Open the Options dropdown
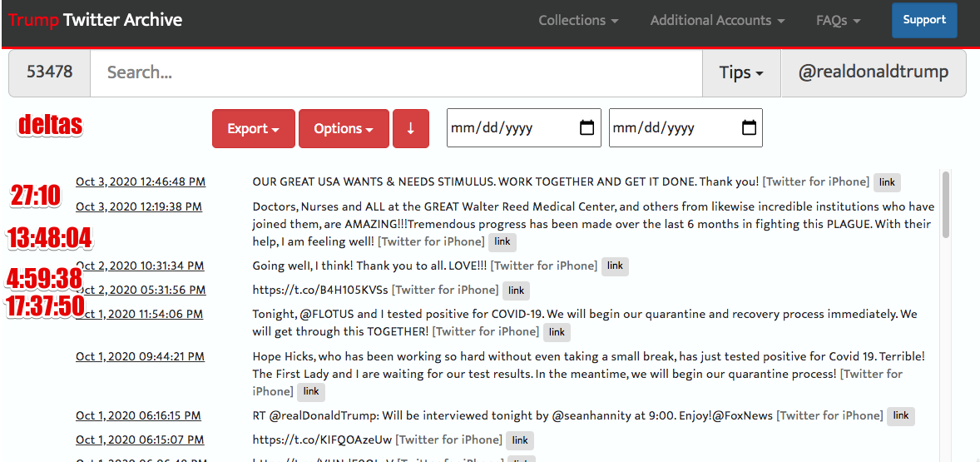 click(x=344, y=129)
